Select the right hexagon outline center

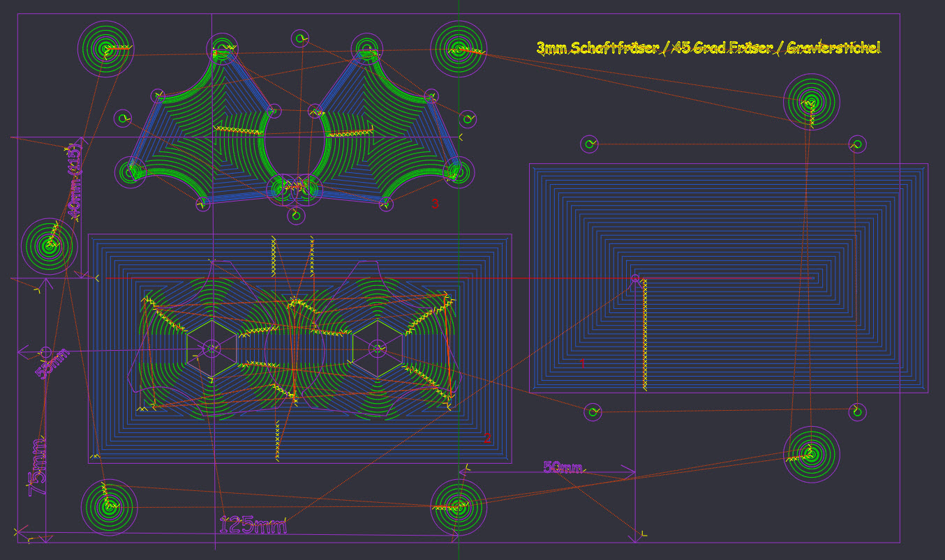pos(378,347)
